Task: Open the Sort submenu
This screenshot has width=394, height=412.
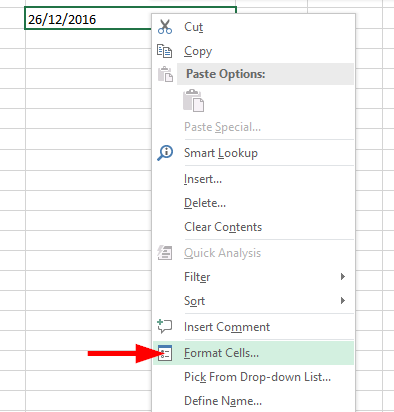Action: pyautogui.click(x=253, y=301)
